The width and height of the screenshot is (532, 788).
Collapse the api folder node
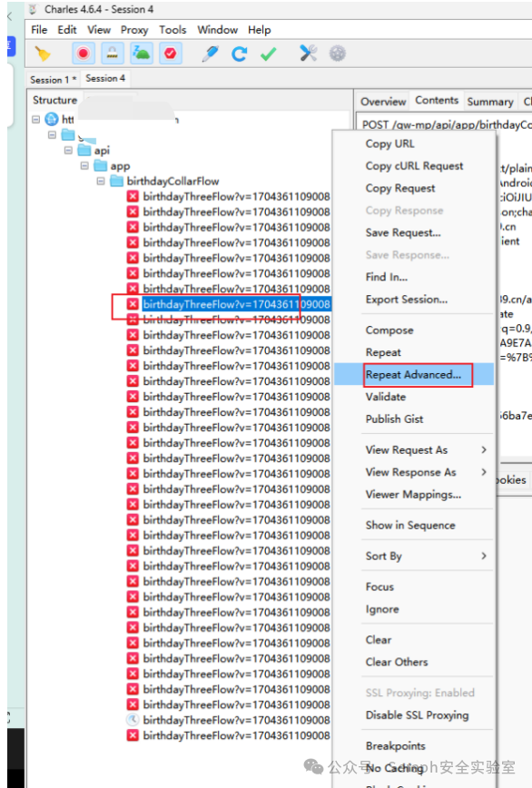(x=68, y=151)
